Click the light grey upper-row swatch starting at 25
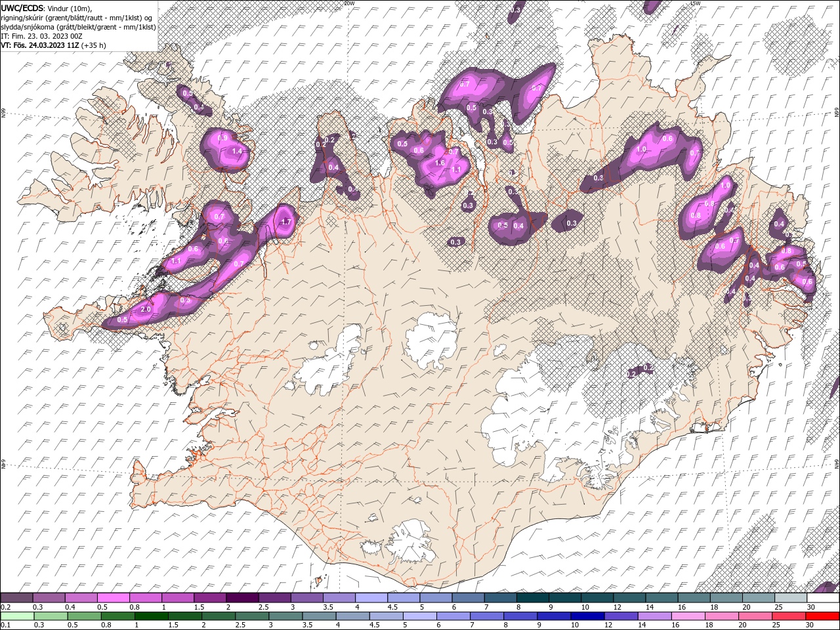Screen dimensions: 840x630 coord(790,598)
